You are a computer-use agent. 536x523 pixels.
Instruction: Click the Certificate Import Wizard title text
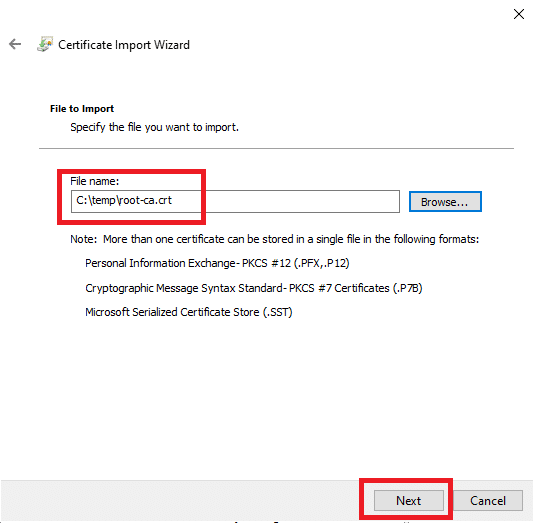(124, 45)
